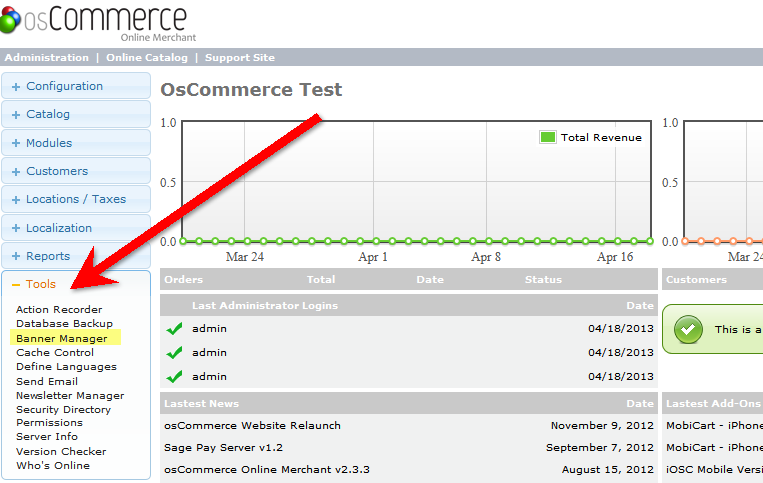
Task: Click osCommerce Online Merchant v2.3.3 news item
Action: 267,469
